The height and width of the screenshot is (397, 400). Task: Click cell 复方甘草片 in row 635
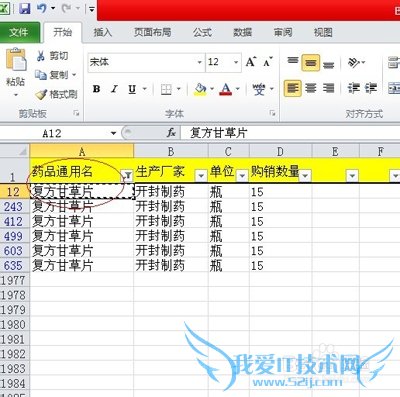click(x=82, y=266)
